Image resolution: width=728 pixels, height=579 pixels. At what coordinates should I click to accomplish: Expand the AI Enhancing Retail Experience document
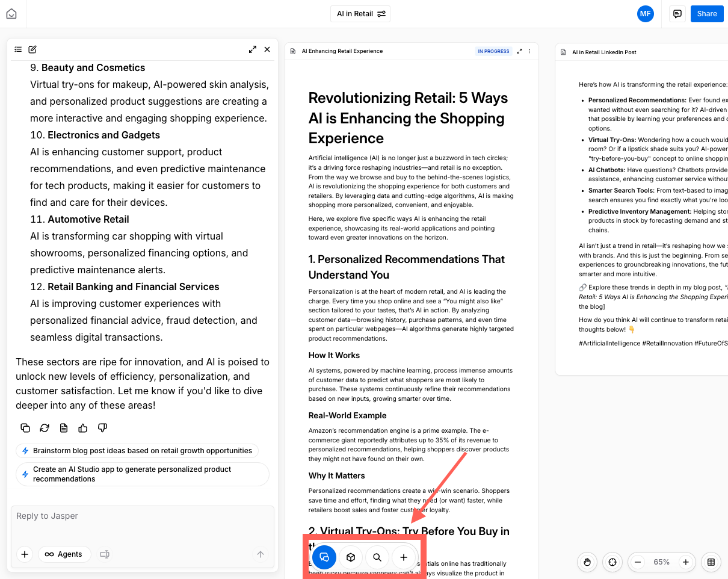519,51
